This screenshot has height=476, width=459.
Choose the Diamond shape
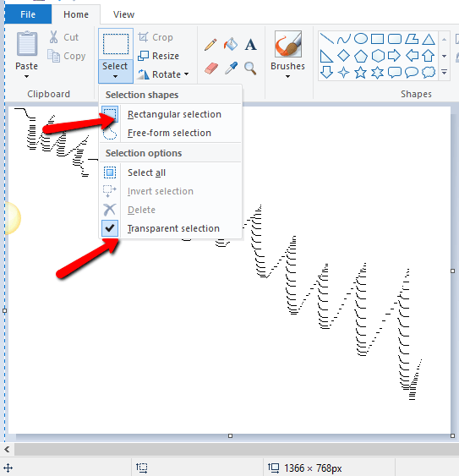click(x=344, y=56)
